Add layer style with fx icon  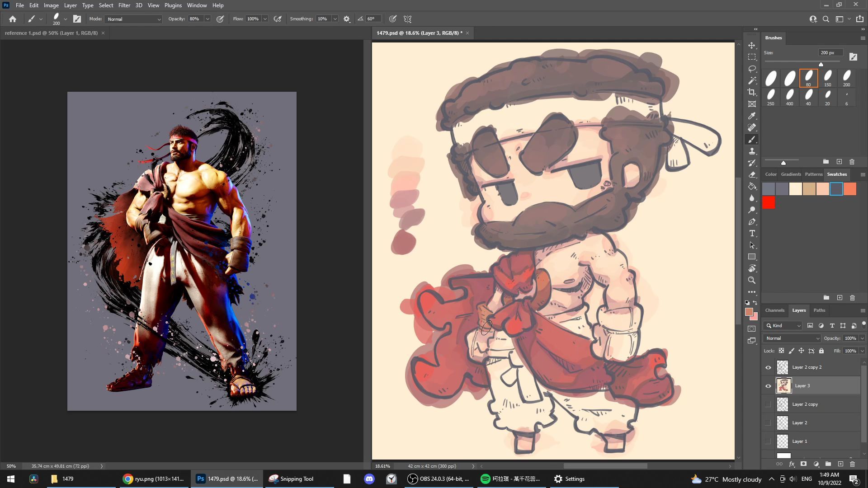tap(792, 464)
